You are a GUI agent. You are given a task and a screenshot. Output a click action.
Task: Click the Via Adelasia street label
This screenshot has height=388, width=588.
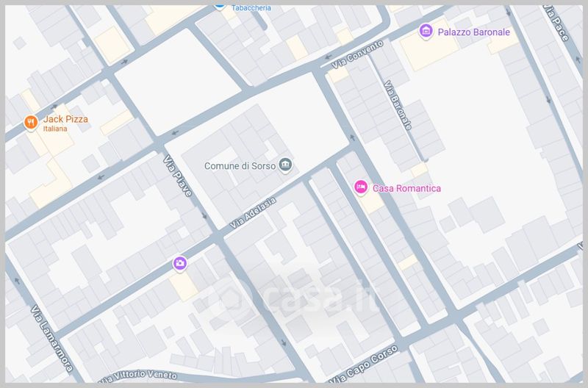click(252, 213)
